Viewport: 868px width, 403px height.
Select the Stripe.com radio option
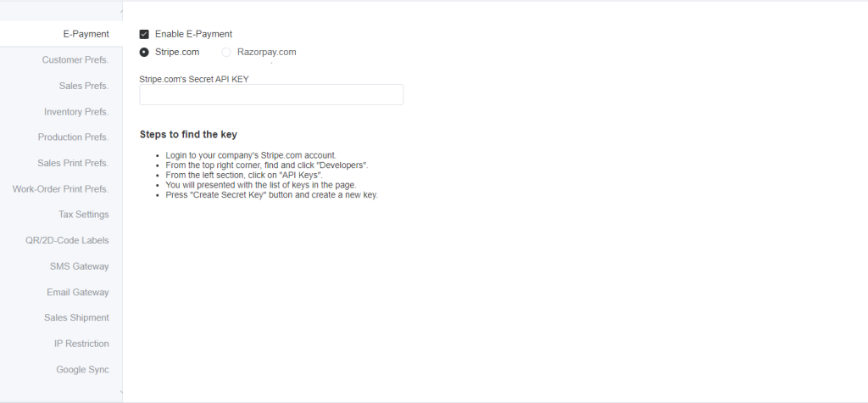[x=144, y=52]
